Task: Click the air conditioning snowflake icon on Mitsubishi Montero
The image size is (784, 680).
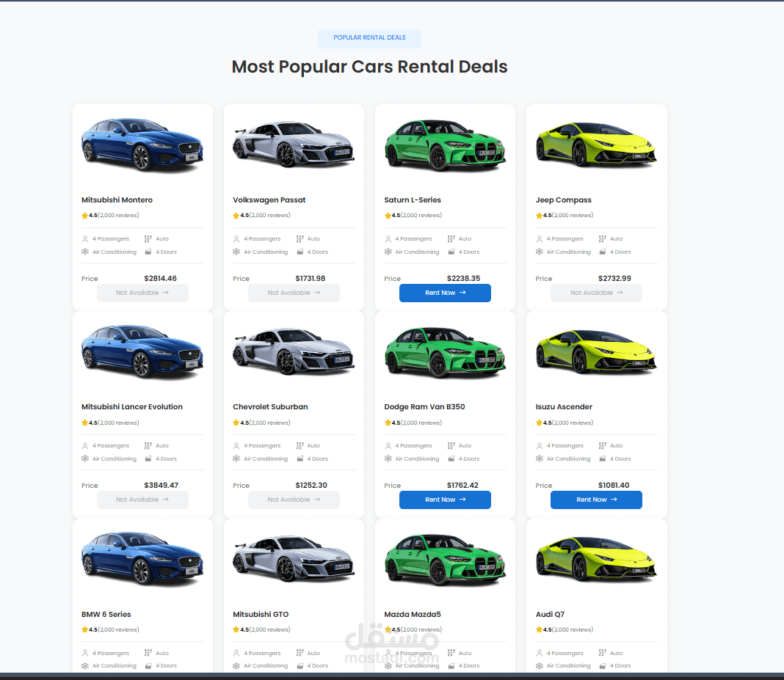Action: pyautogui.click(x=85, y=252)
